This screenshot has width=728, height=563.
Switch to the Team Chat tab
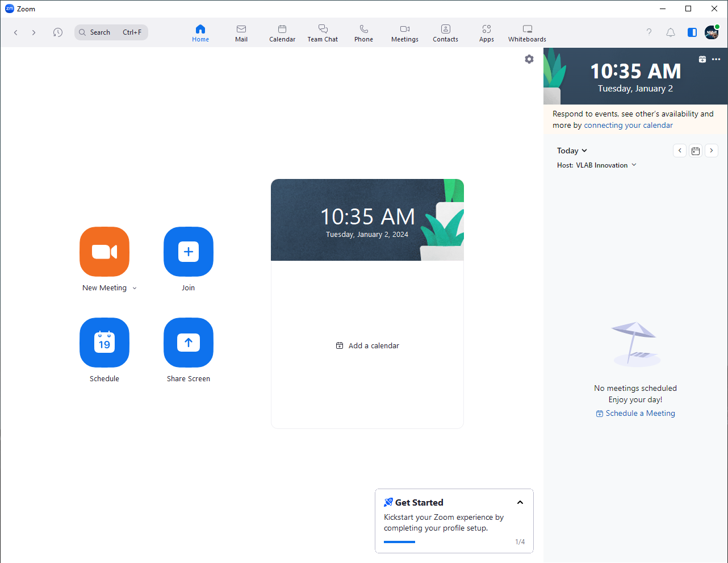click(323, 33)
